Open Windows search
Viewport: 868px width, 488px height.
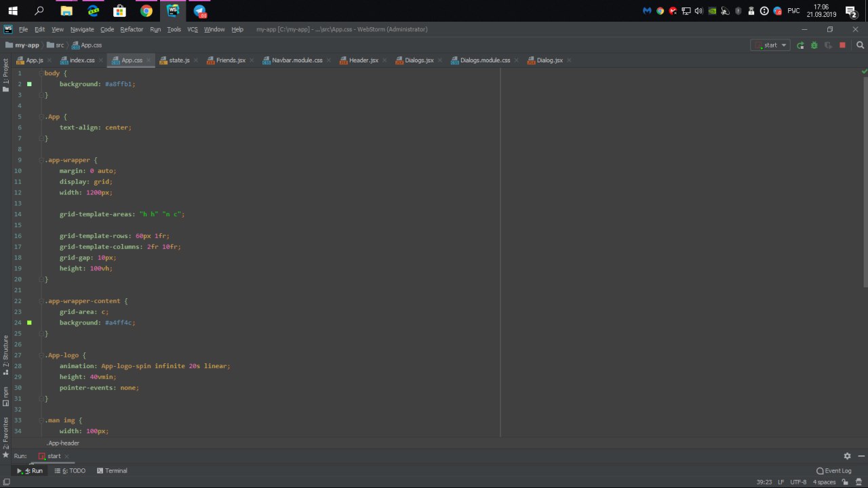pos(39,11)
